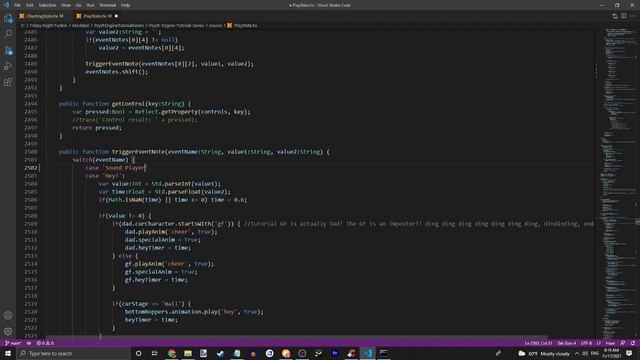Screen dimensions: 640x360
Task: Click the LF end of line indicator
Action: coord(599,343)
